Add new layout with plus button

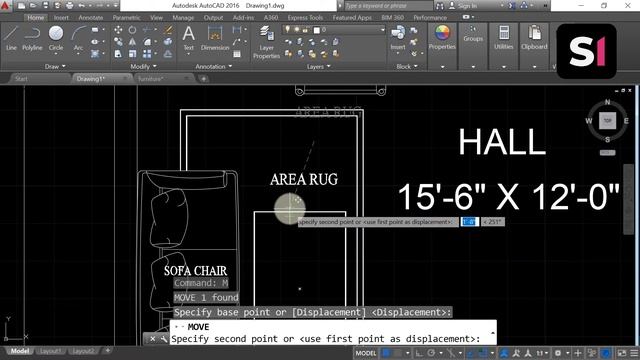pyautogui.click(x=108, y=350)
